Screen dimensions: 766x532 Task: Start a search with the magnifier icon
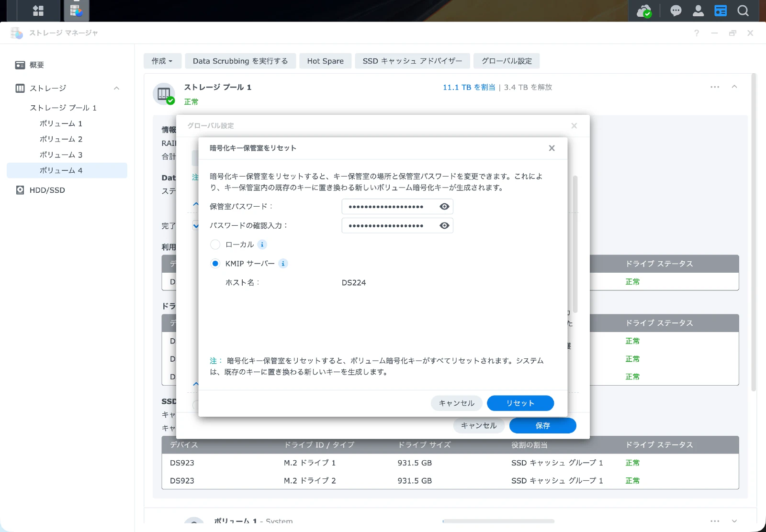coord(743,11)
